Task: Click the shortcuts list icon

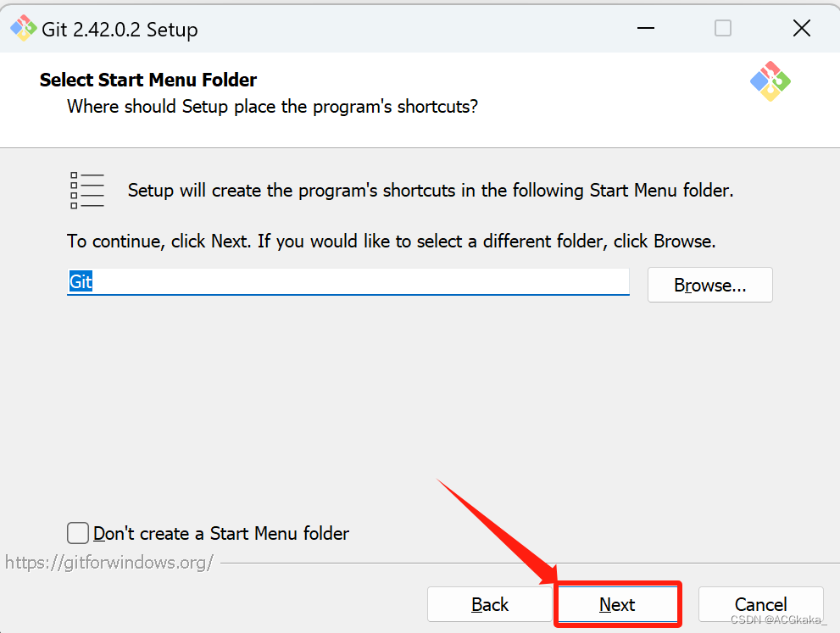Action: [86, 190]
